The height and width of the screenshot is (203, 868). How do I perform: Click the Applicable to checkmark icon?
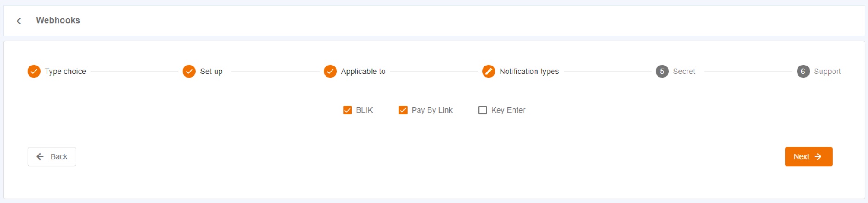point(330,72)
